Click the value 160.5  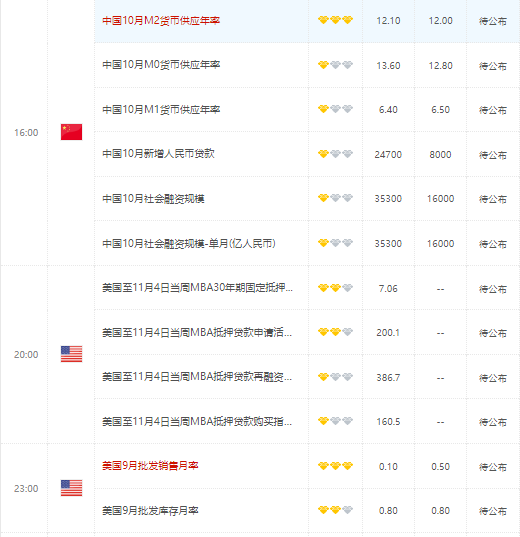388,422
